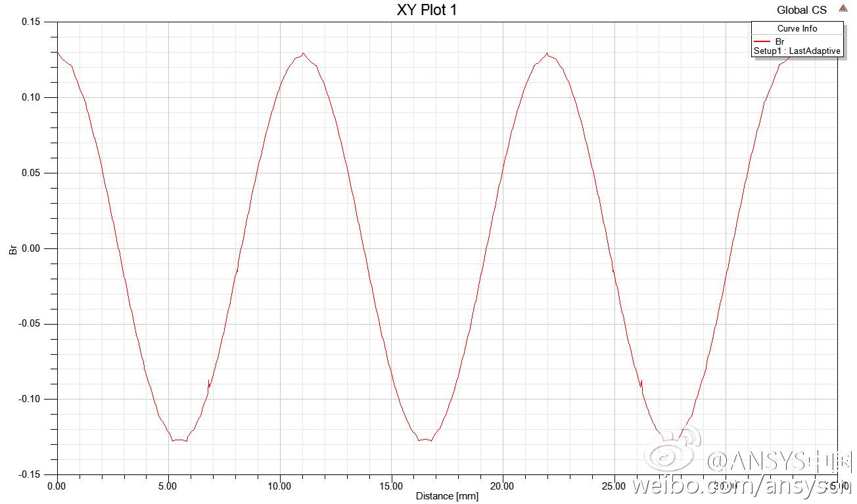Click the Y-axis label "-0.10"
Image resolution: width=857 pixels, height=504 pixels.
click(x=30, y=399)
